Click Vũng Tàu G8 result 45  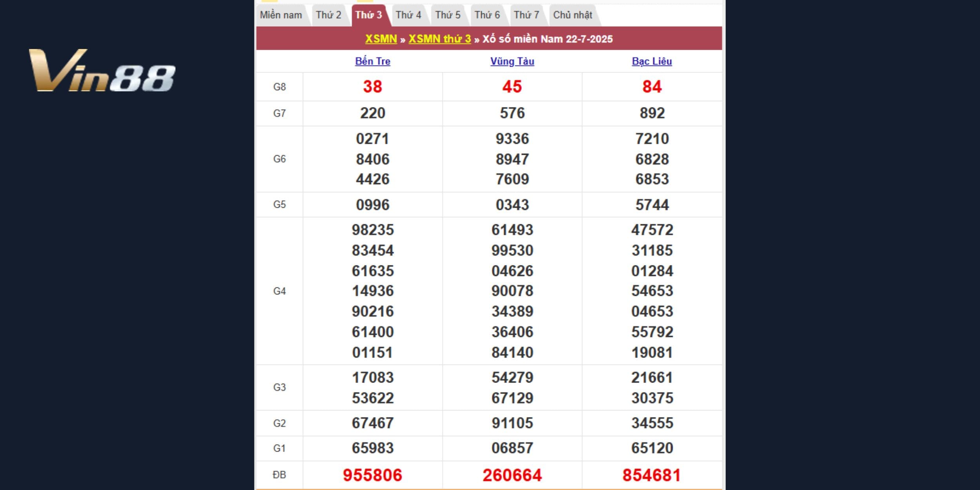[512, 87]
